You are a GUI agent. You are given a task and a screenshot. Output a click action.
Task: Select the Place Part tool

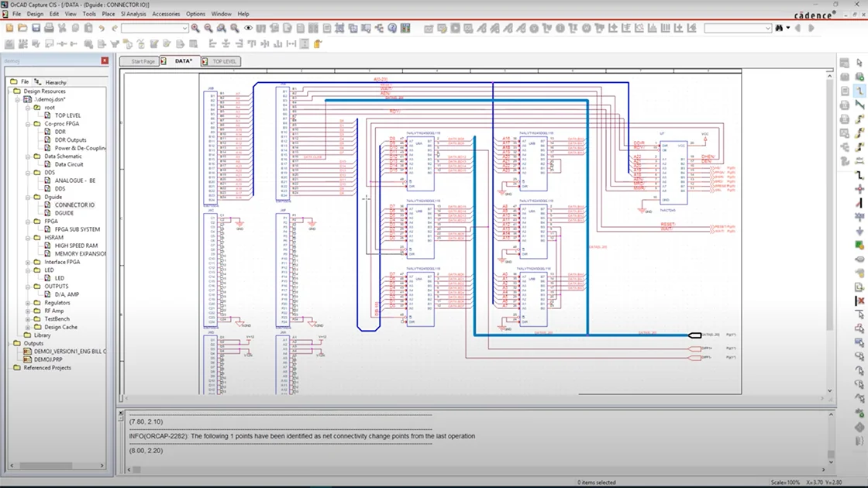click(x=857, y=74)
